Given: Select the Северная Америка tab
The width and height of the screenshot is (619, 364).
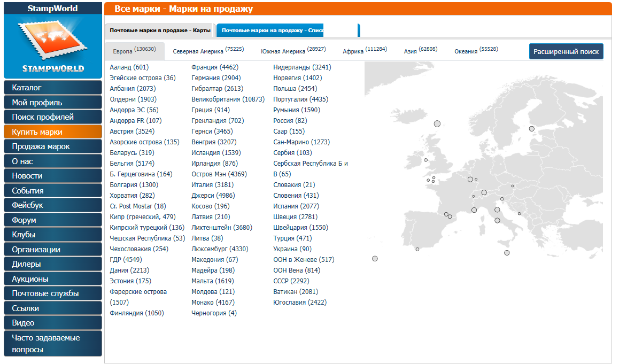Looking at the screenshot, I should pyautogui.click(x=208, y=51).
